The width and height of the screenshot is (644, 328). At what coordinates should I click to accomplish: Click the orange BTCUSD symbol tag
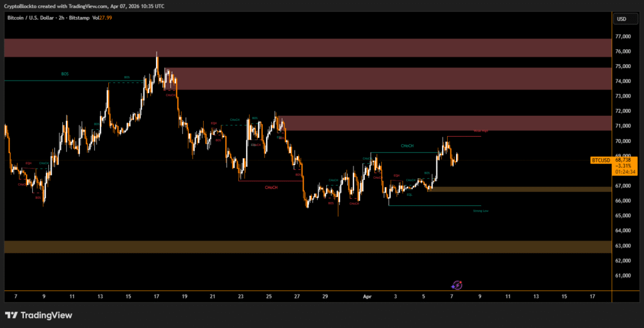pyautogui.click(x=601, y=161)
